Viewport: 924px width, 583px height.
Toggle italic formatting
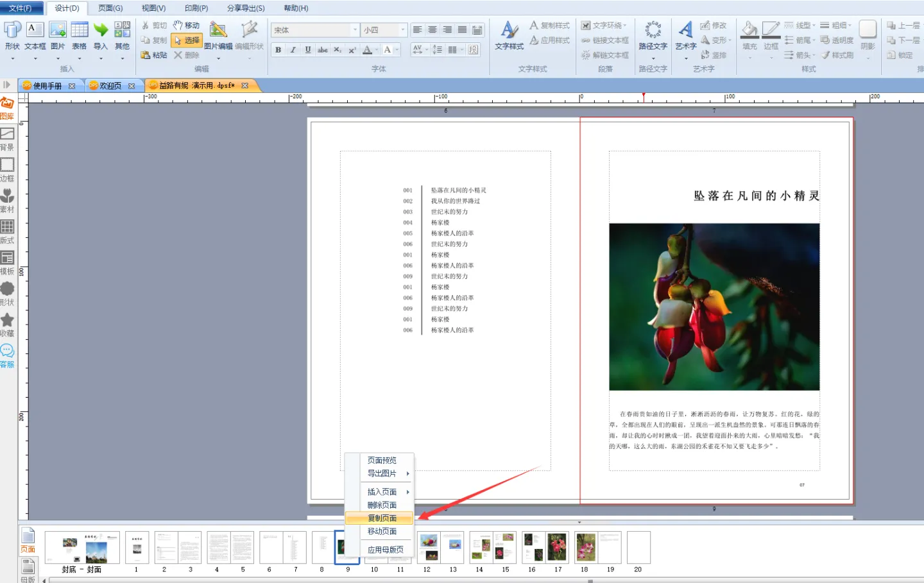pyautogui.click(x=293, y=49)
